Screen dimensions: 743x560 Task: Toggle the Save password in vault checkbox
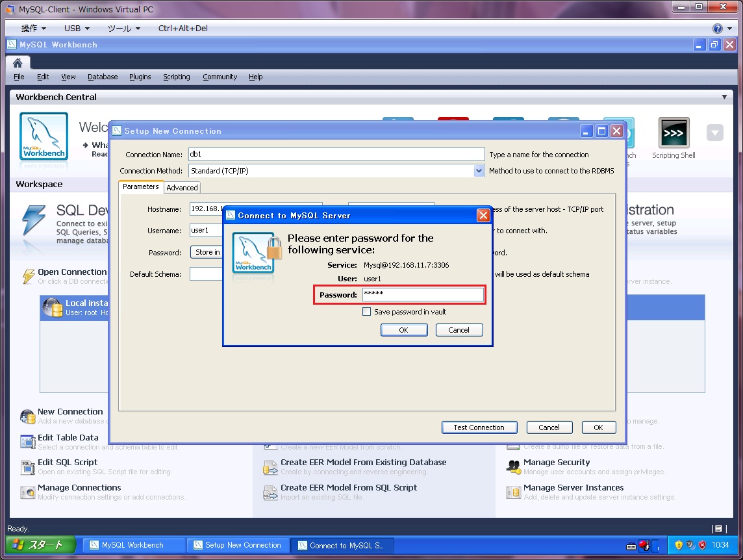click(x=367, y=312)
